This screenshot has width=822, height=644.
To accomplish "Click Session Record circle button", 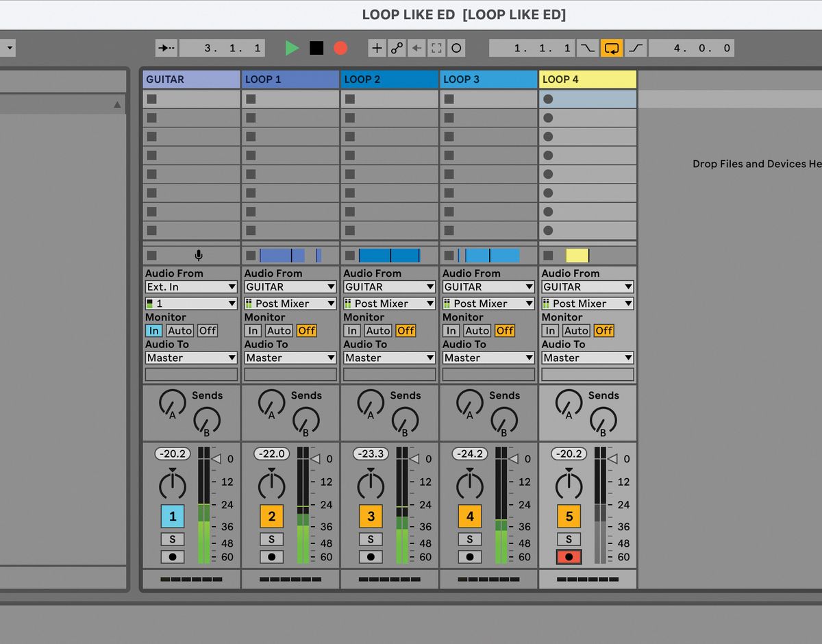I will click(456, 48).
